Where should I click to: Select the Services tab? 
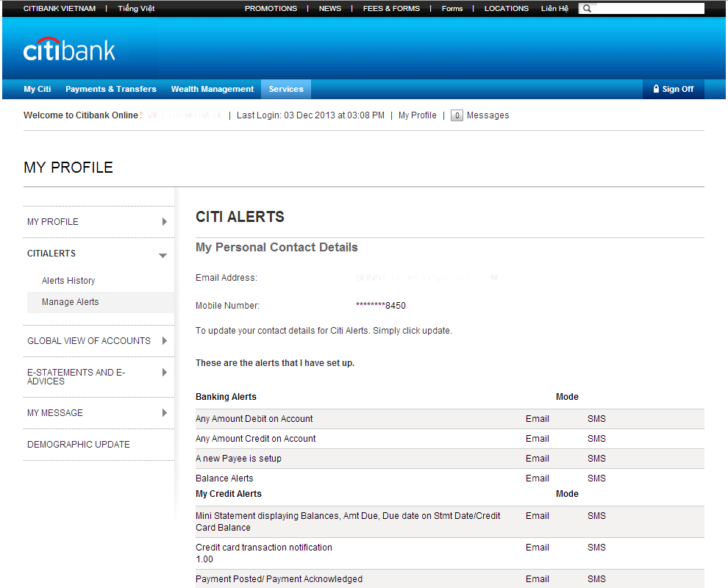coord(286,89)
